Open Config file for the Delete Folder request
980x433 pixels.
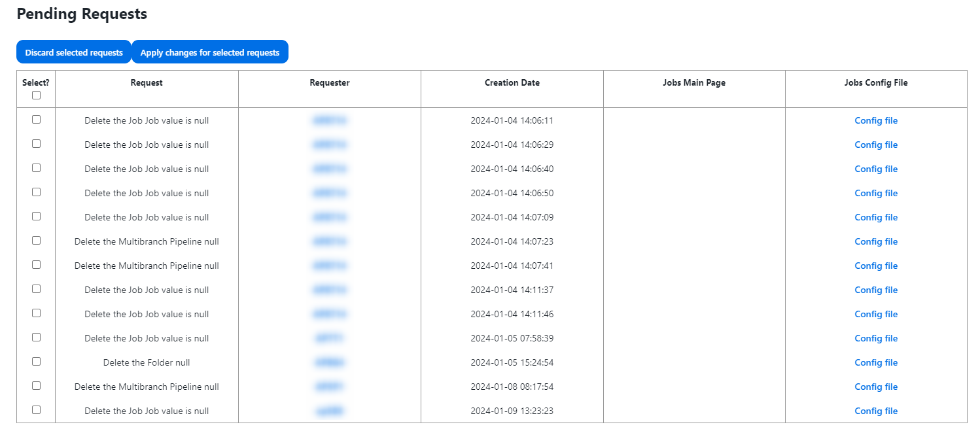pyautogui.click(x=875, y=362)
